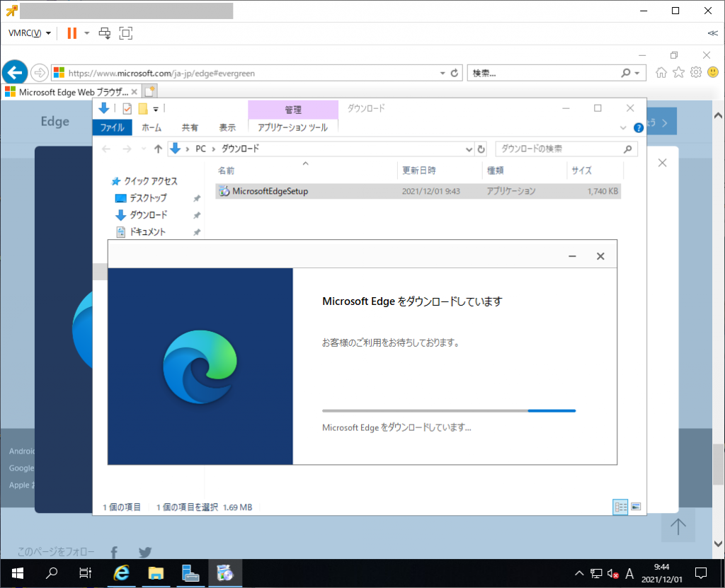Close the Microsoft Edge Web browser tab
This screenshot has width=725, height=588.
coord(134,92)
